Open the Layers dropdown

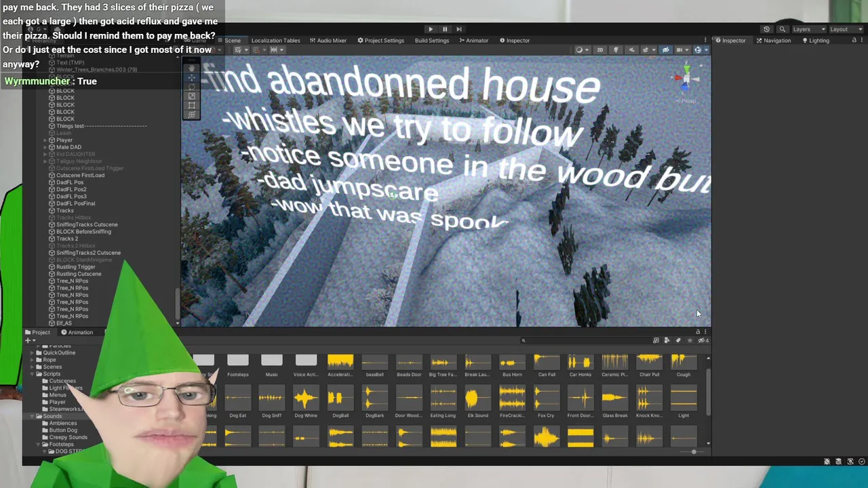(x=810, y=29)
